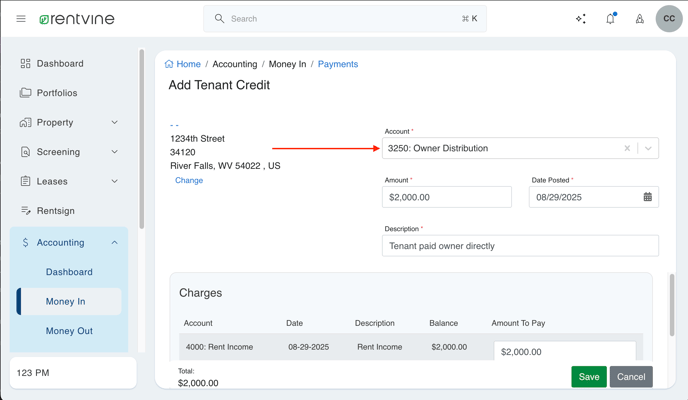
Task: Open the calendar date picker icon
Action: (647, 197)
